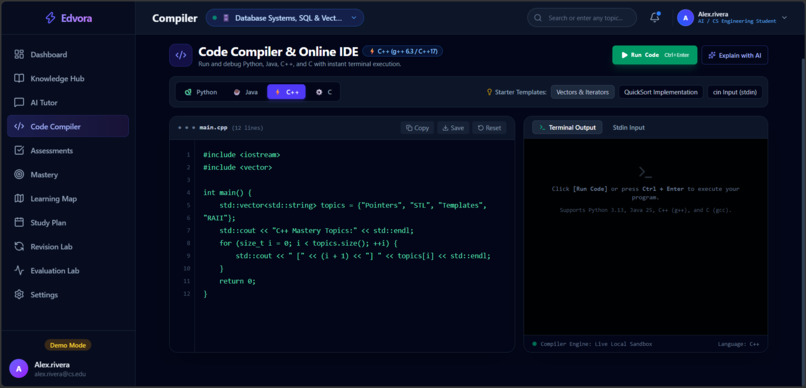The width and height of the screenshot is (806, 388).
Task: Select the C++ language tab
Action: click(x=286, y=92)
